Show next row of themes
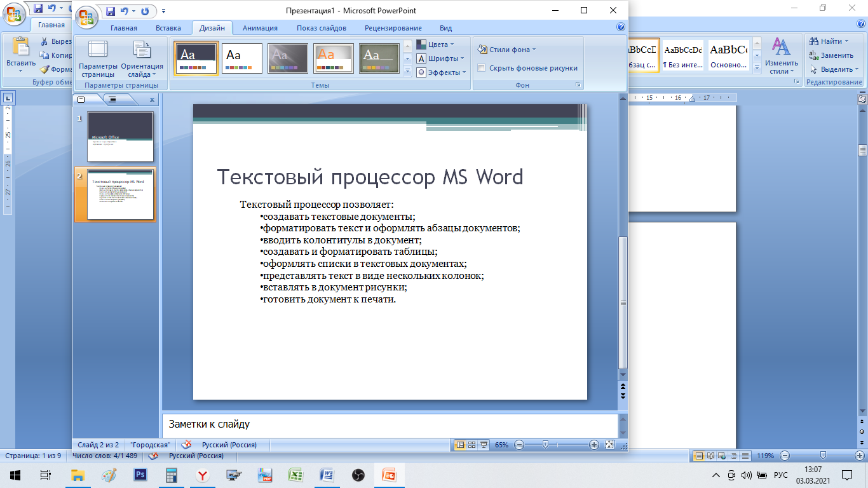This screenshot has height=488, width=868. (407, 58)
